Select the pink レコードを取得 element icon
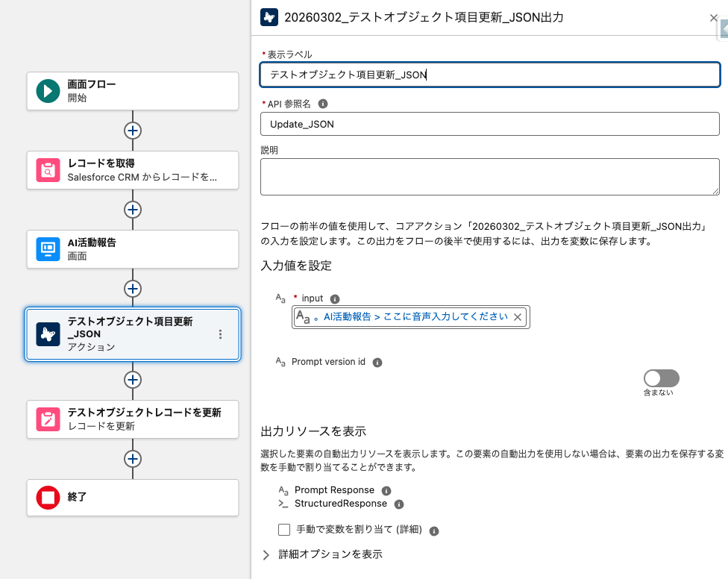 [x=48, y=170]
